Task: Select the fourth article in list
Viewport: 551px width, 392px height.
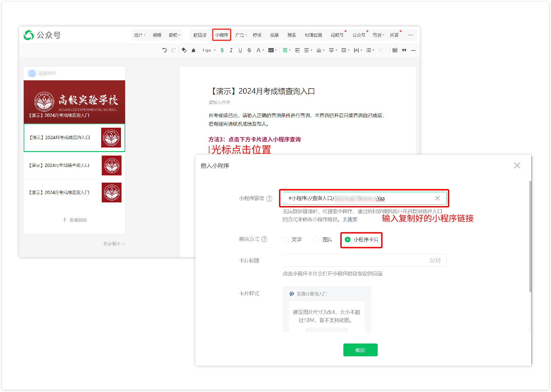Action: click(x=74, y=192)
